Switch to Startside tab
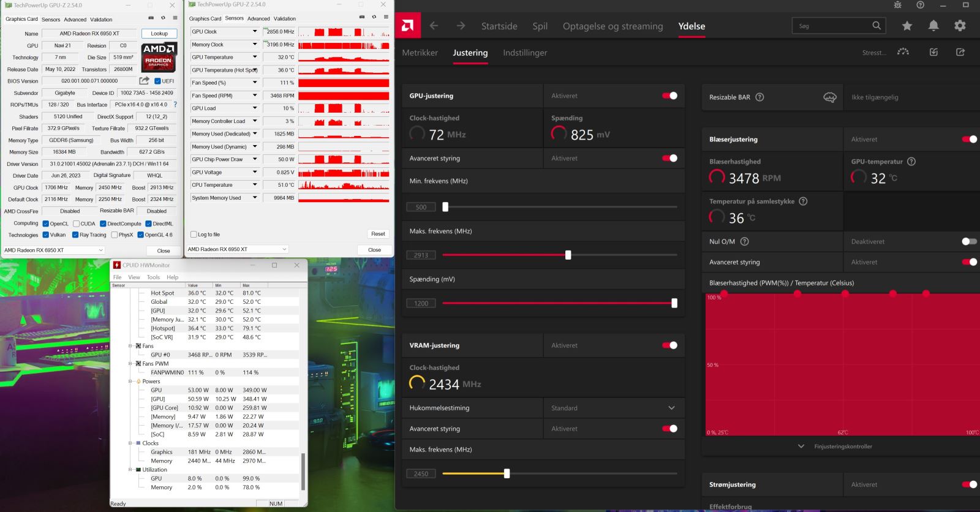The image size is (980, 512). 499,26
